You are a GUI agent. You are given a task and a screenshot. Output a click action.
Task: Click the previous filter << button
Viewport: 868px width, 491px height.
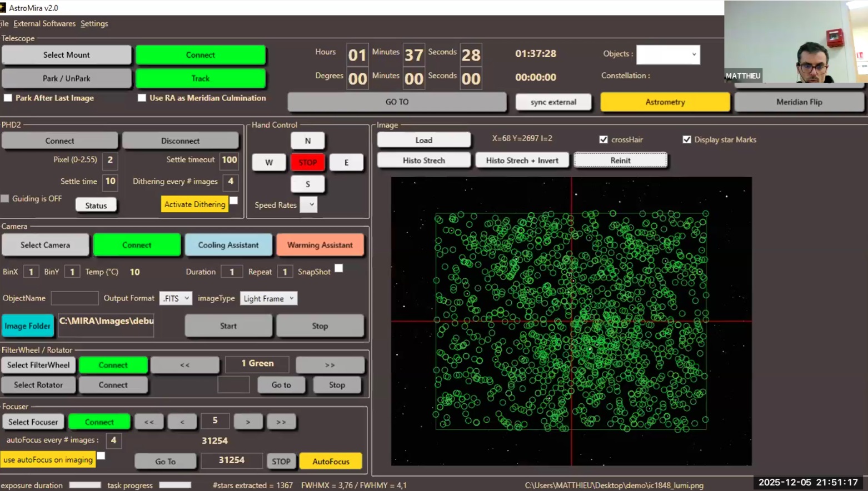tap(184, 365)
